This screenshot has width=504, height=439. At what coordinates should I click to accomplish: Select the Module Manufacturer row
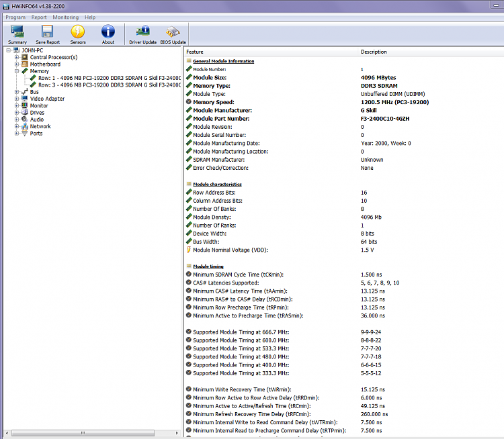(x=344, y=111)
